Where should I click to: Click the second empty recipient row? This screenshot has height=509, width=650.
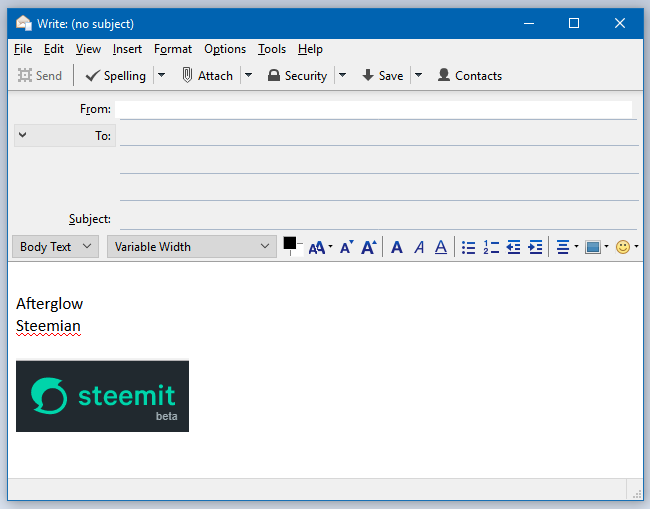pos(379,162)
